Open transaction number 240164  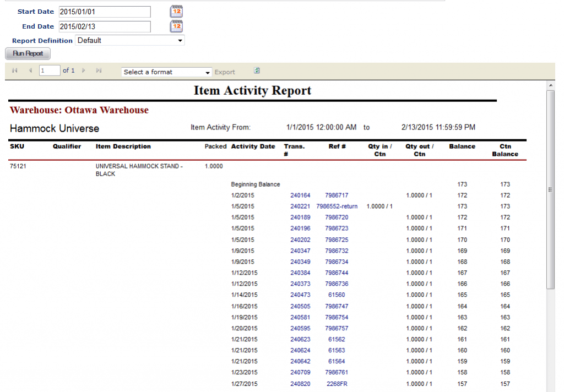pos(300,195)
